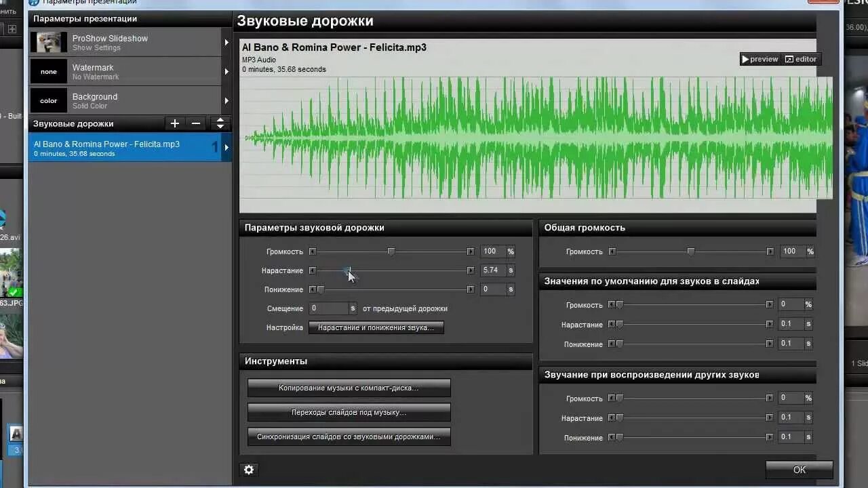868x488 pixels.
Task: Click slide-sound default Понижение value 0.1
Action: (791, 344)
